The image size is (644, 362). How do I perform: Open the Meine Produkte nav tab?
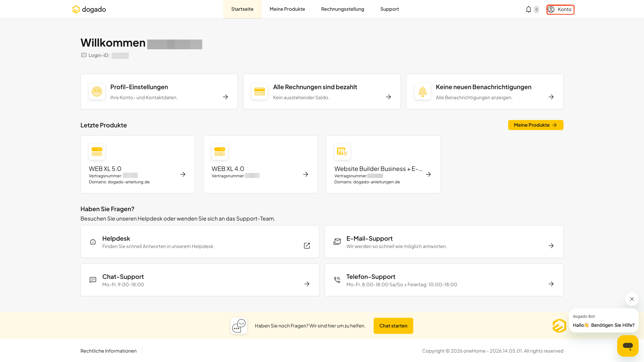[x=287, y=9]
